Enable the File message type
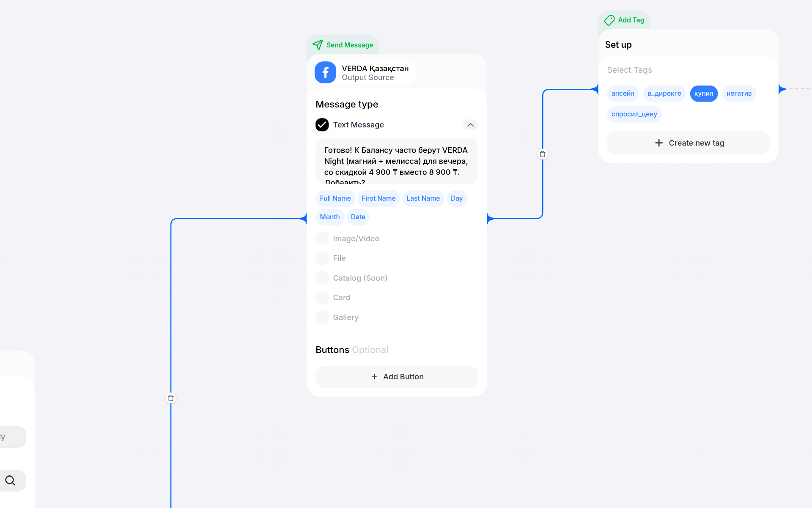Viewport: 812px width, 508px height. tap(322, 258)
